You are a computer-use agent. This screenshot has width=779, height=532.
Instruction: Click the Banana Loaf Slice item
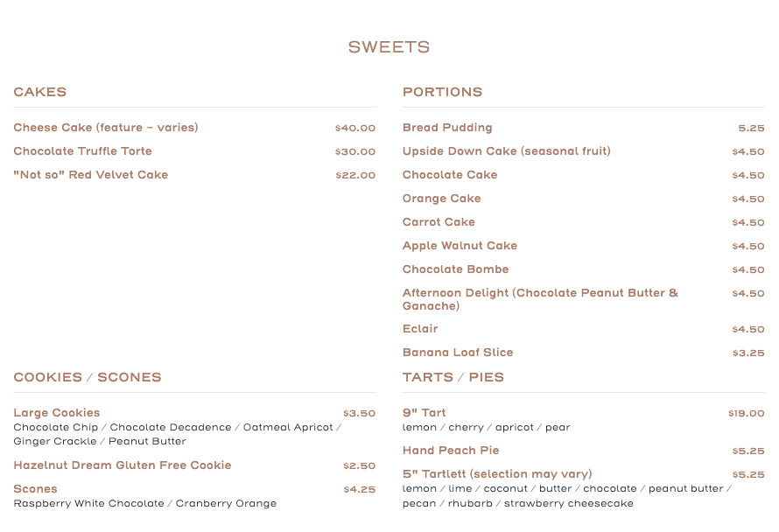click(458, 353)
